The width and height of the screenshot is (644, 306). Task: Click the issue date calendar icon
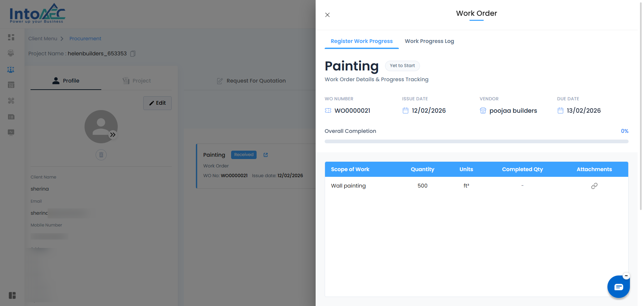[x=406, y=110]
